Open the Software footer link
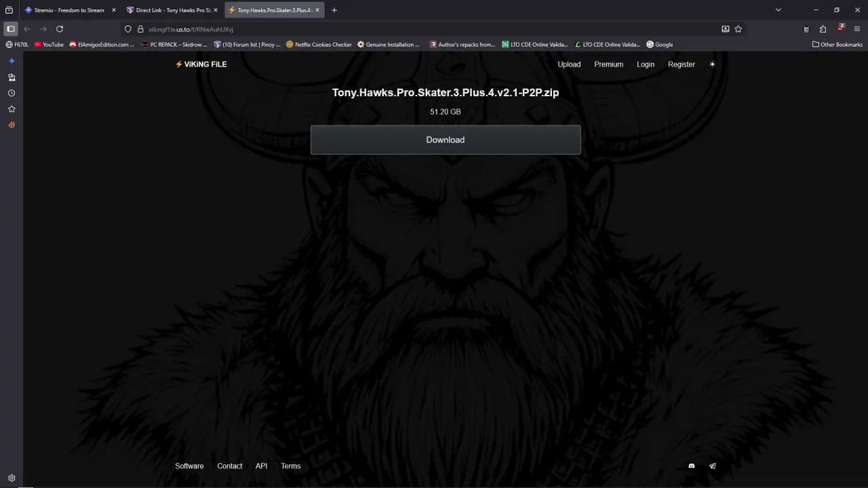The image size is (868, 488). pos(189,466)
